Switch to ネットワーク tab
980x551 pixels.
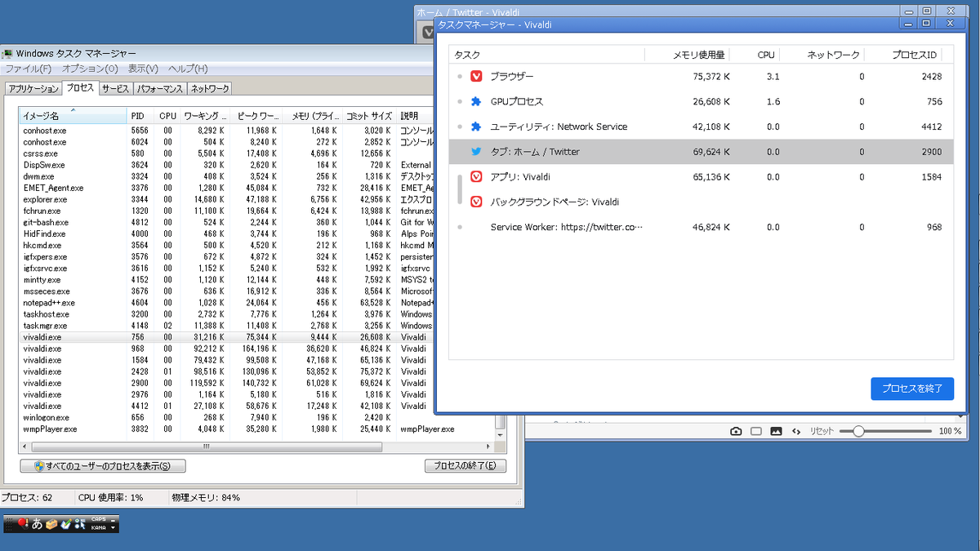[210, 88]
